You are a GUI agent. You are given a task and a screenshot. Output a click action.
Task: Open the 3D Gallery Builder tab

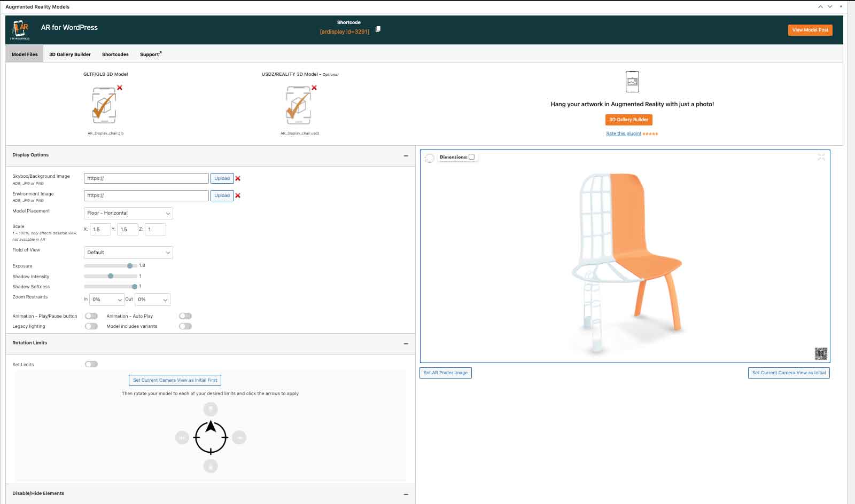click(70, 54)
